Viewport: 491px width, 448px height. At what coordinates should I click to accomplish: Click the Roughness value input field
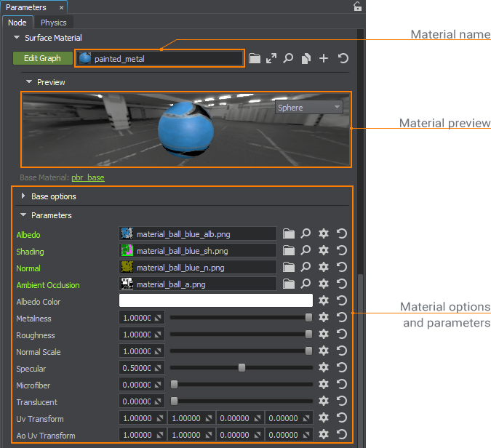[x=137, y=335]
